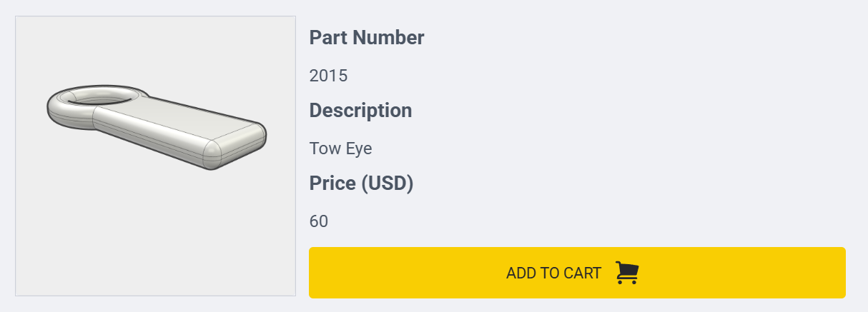Click the shopping cart icon
This screenshot has width=868, height=312.
pyautogui.click(x=627, y=273)
